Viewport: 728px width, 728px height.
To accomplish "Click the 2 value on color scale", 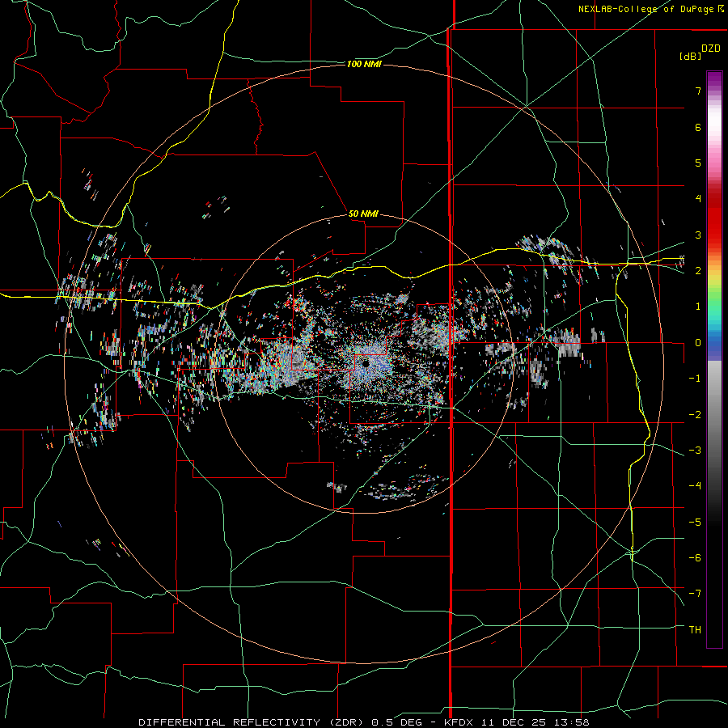I will (x=698, y=271).
